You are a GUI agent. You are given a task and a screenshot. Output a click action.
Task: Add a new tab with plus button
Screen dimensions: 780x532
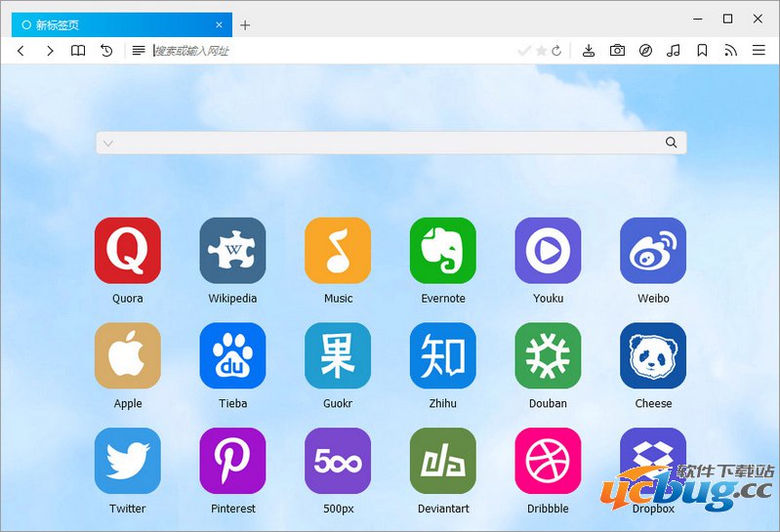(245, 25)
